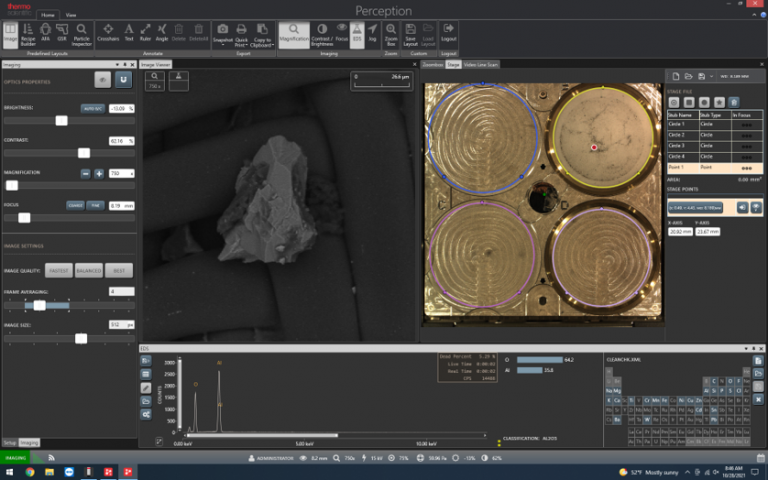Toggle the EDS imaging mode

[x=357, y=33]
